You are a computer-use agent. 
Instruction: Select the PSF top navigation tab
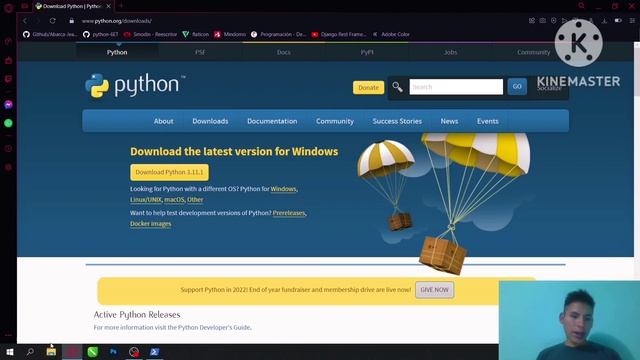point(200,52)
